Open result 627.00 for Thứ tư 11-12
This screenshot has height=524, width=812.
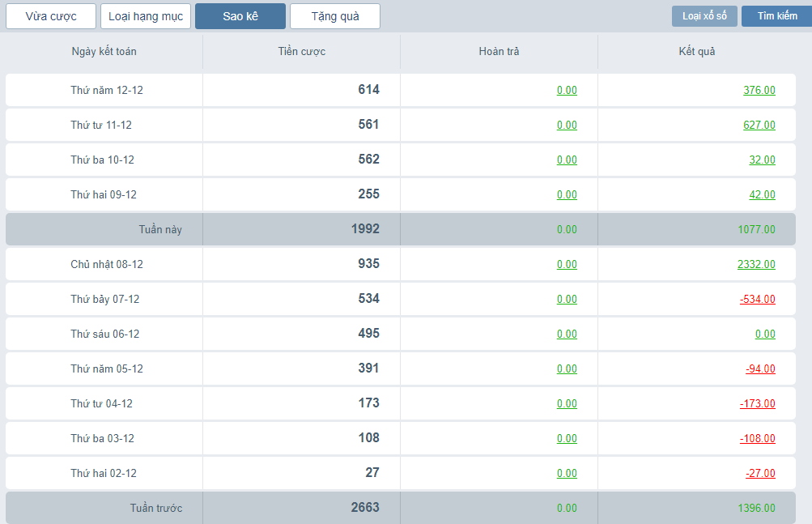[759, 126]
